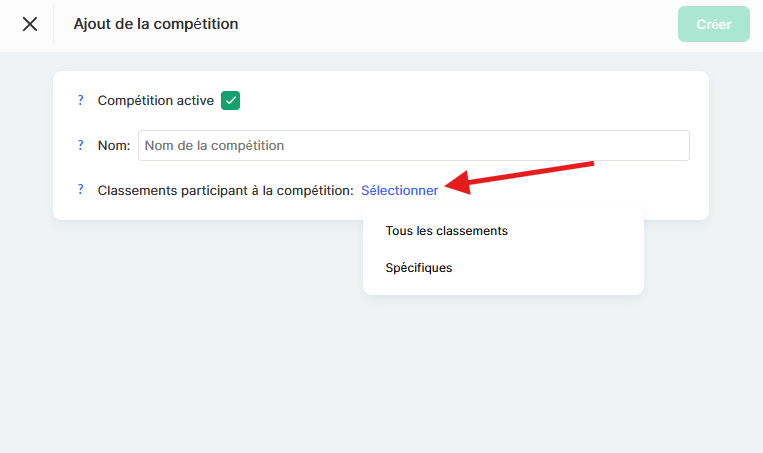The width and height of the screenshot is (763, 453).
Task: Select the Spécifiques menu entry
Action: (418, 268)
